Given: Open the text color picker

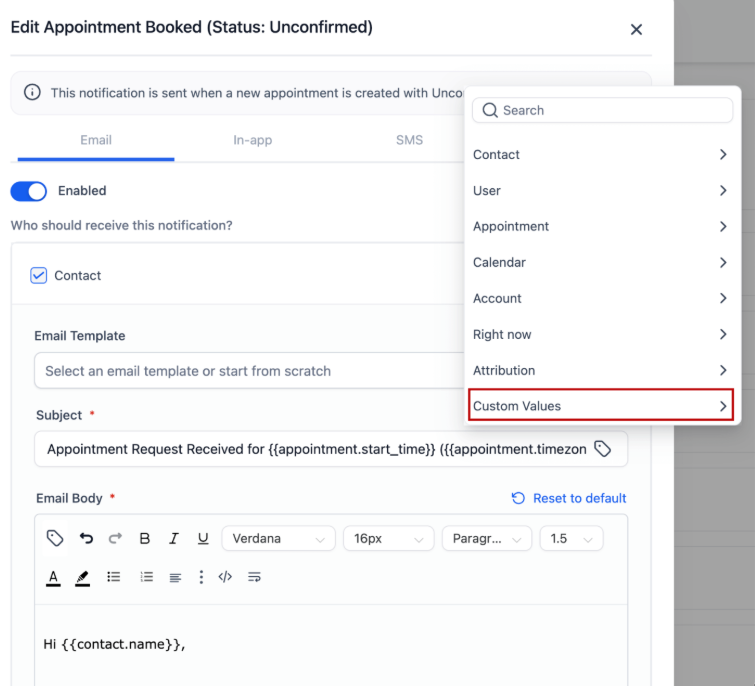Looking at the screenshot, I should [54, 577].
